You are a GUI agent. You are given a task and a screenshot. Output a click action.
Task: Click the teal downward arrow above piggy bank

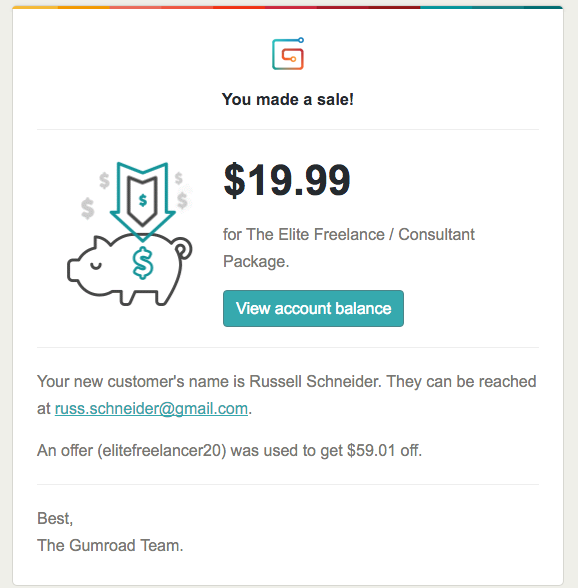coord(143,201)
